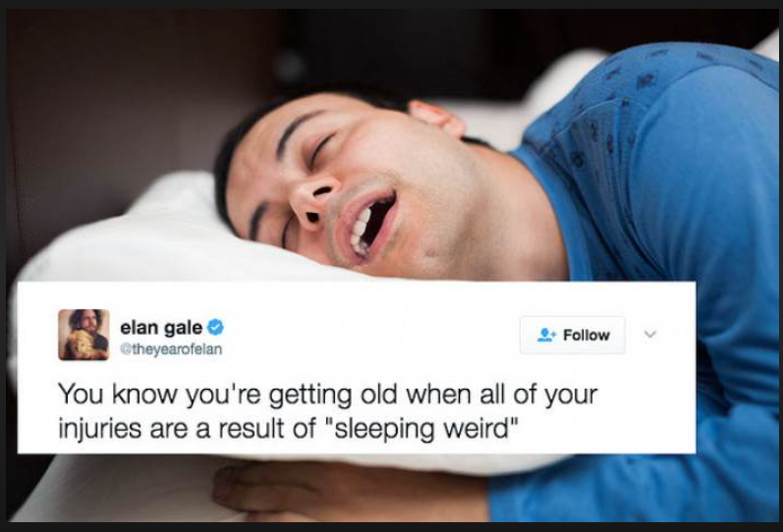This screenshot has width=783, height=532.
Task: Click the word "injuries" in the tweet
Action: coord(99,429)
